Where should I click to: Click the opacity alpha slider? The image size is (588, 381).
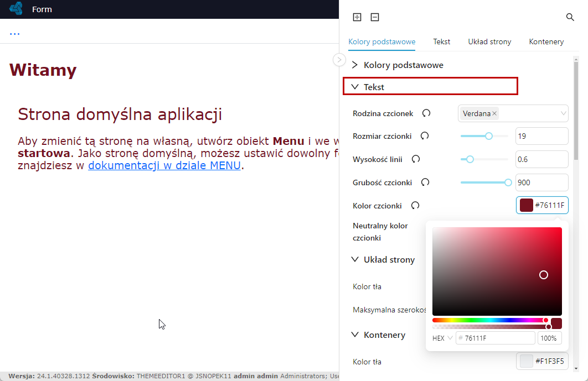pos(491,327)
